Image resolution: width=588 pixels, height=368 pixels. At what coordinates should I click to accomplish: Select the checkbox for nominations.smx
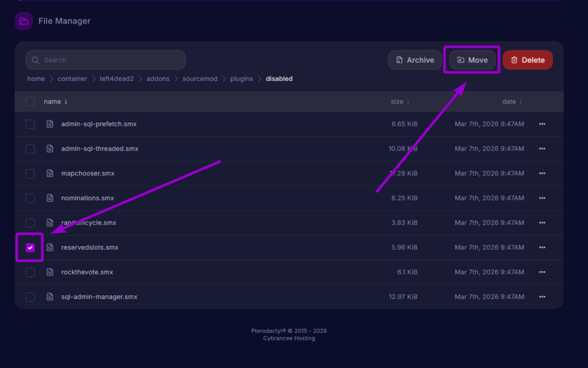point(30,197)
